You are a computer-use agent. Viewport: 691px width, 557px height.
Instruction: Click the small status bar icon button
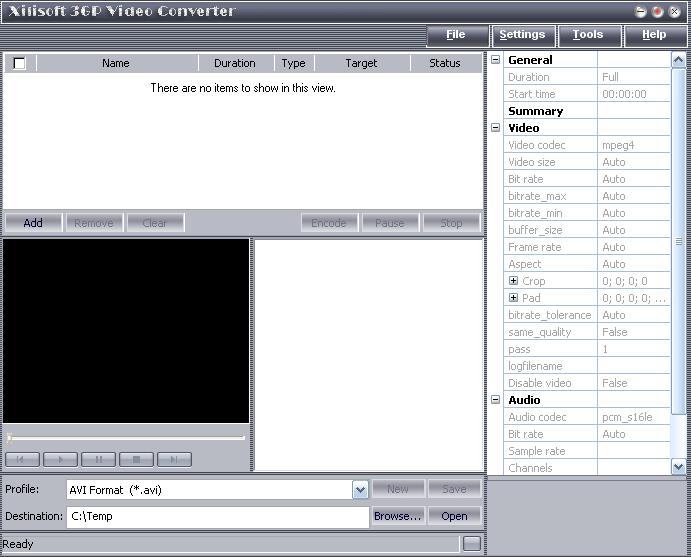point(471,544)
